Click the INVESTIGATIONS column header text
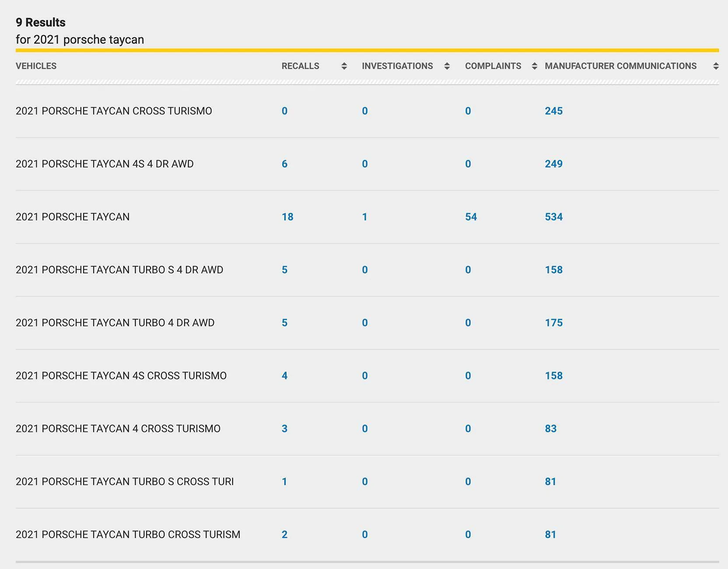The height and width of the screenshot is (569, 728). tap(397, 66)
